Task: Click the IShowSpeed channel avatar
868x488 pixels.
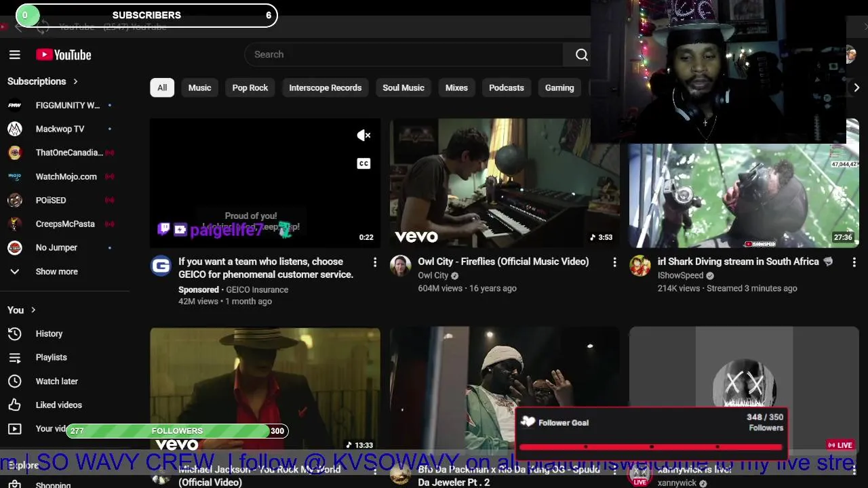Action: 639,266
